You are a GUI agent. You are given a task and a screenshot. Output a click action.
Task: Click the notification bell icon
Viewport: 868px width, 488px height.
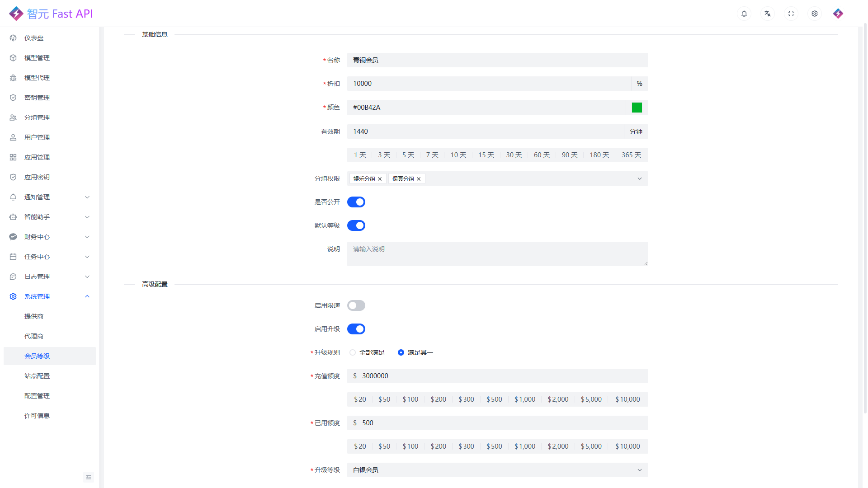[x=744, y=14]
